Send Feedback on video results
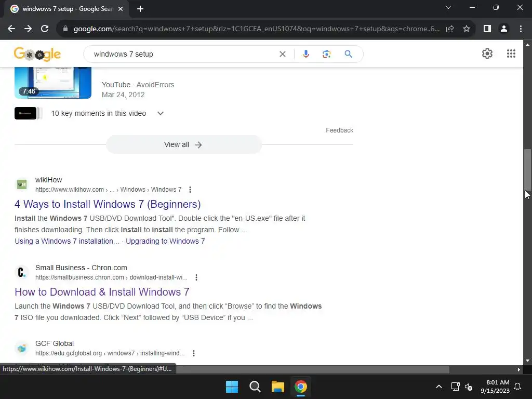 click(339, 130)
